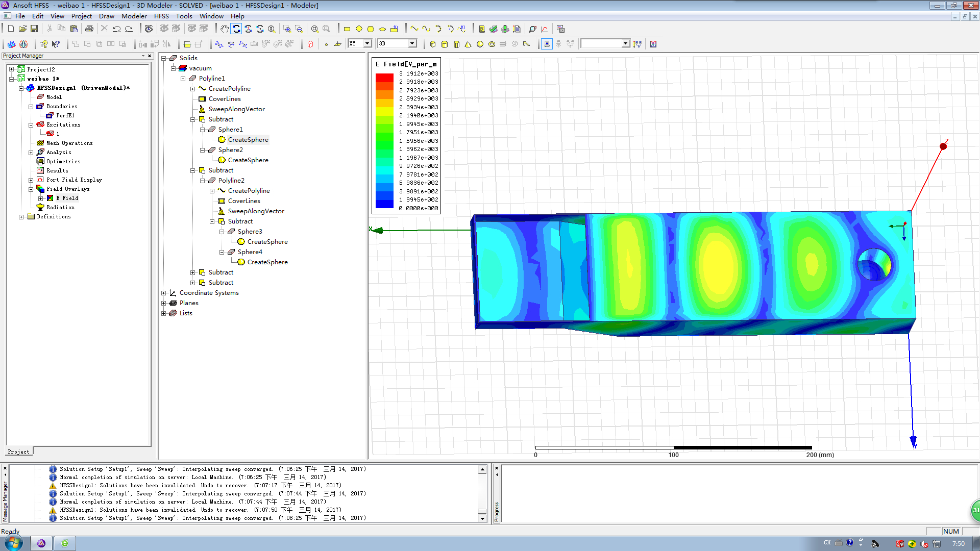Choose the Draw Box 3D primitive icon
The image size is (980, 551).
pos(433,44)
